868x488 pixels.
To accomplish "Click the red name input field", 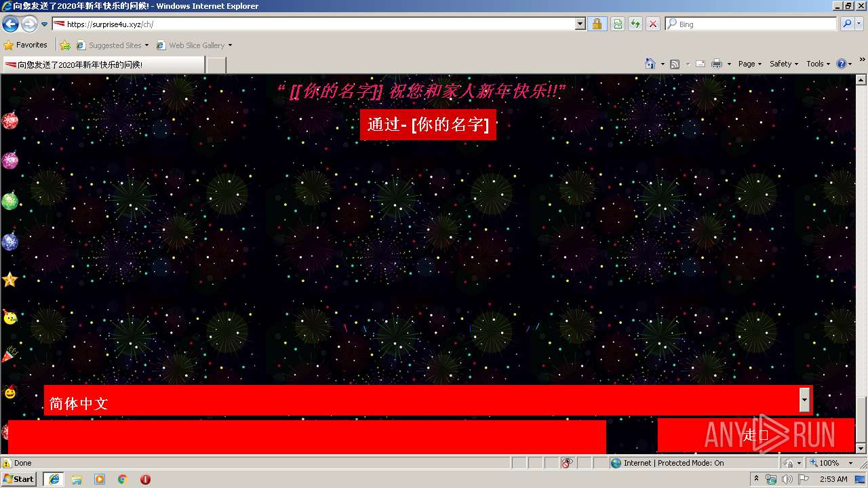I will [x=307, y=436].
